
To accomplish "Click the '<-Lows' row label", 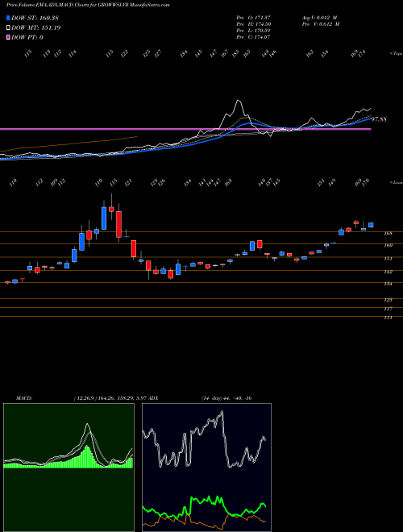I will [x=397, y=182].
